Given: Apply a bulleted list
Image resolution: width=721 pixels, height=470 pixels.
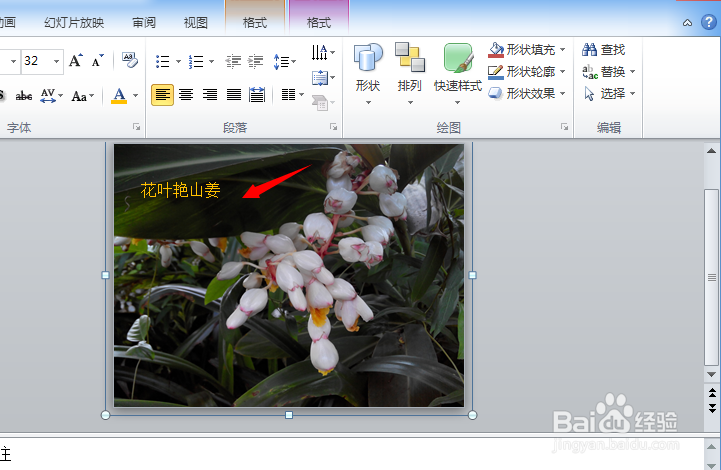Looking at the screenshot, I should point(162,61).
